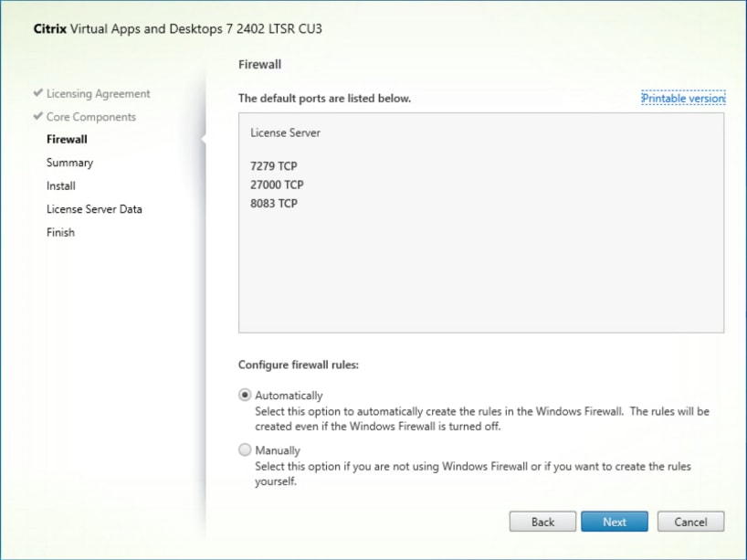Screen dimensions: 747x560
Task: Select the Automatically firewall option
Action: click(245, 395)
